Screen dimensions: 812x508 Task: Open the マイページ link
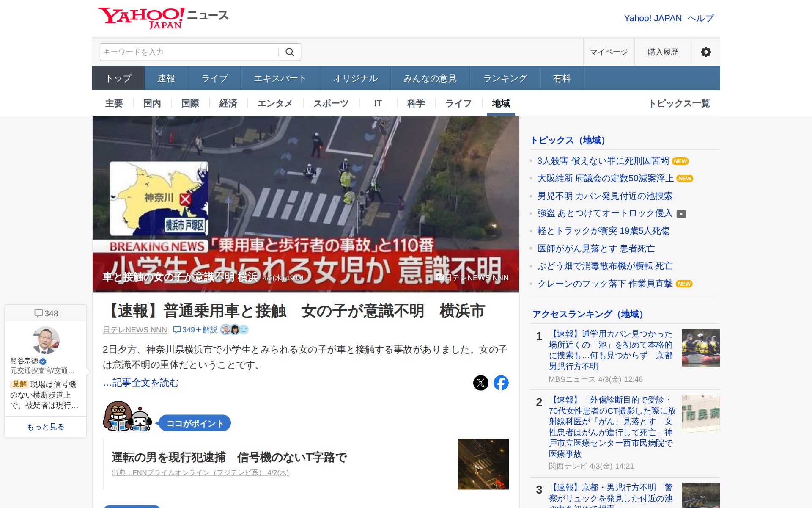coord(609,52)
